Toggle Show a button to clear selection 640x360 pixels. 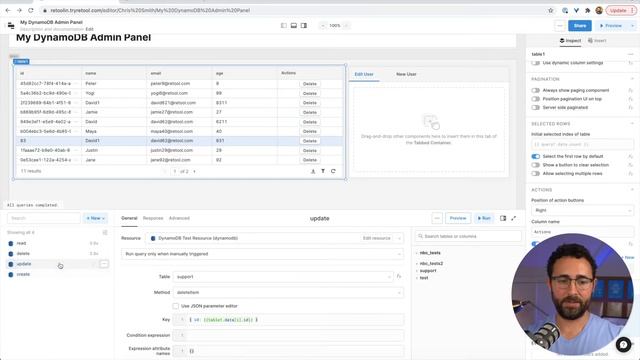536,165
